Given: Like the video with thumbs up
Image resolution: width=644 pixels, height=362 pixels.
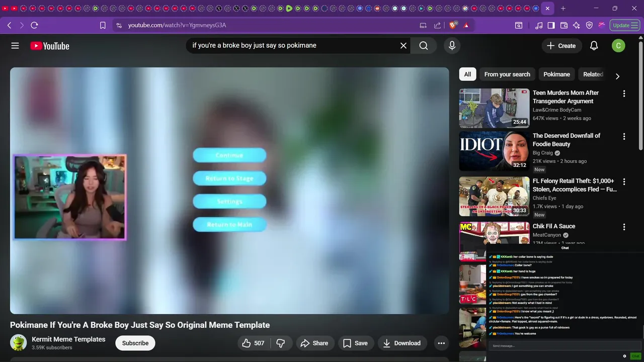Looking at the screenshot, I should [x=253, y=343].
